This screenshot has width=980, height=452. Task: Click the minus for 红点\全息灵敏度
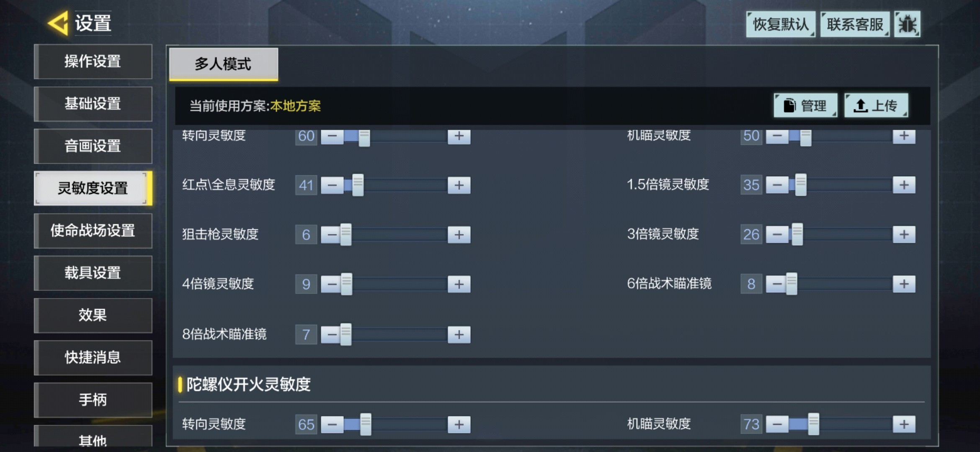(332, 185)
